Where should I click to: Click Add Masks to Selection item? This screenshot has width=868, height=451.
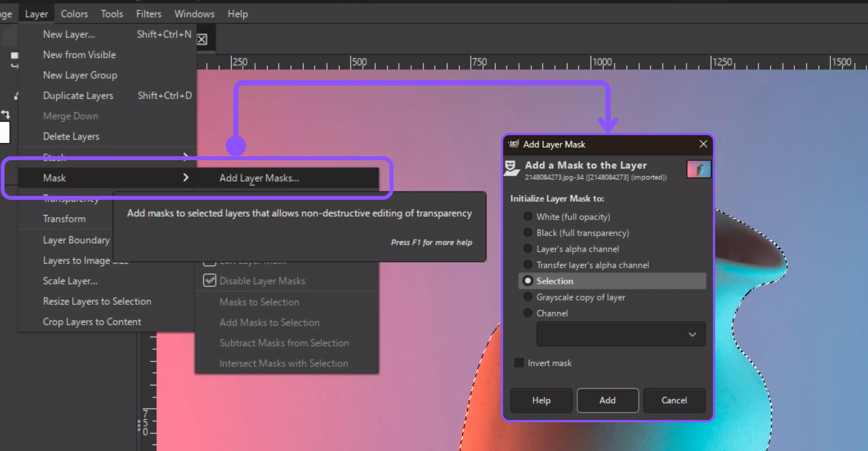pos(287,322)
